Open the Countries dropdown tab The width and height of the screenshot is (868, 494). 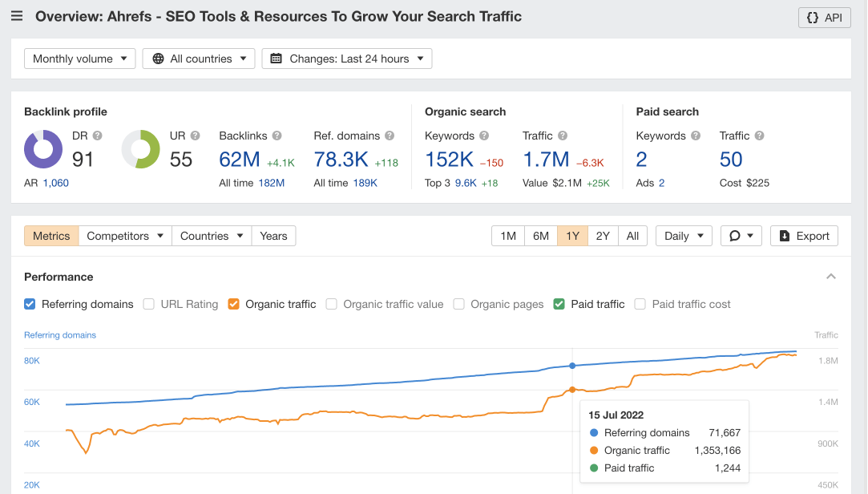point(212,236)
